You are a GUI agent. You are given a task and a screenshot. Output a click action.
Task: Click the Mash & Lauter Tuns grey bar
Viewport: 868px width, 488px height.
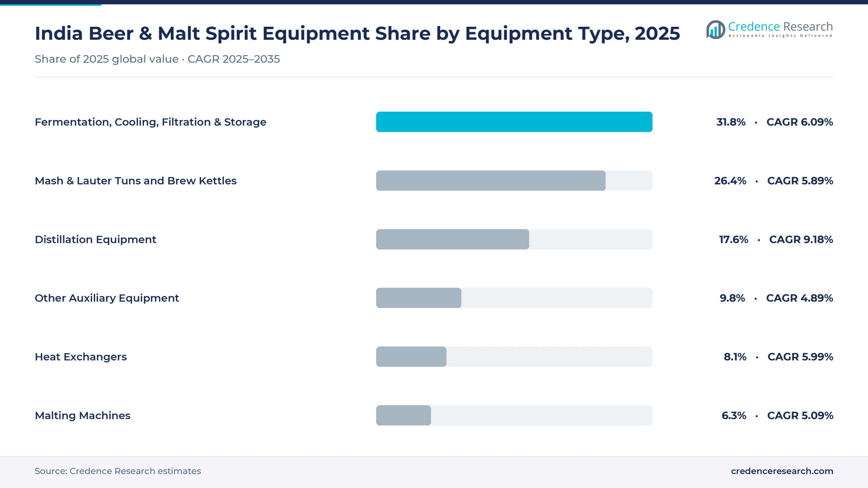point(491,181)
